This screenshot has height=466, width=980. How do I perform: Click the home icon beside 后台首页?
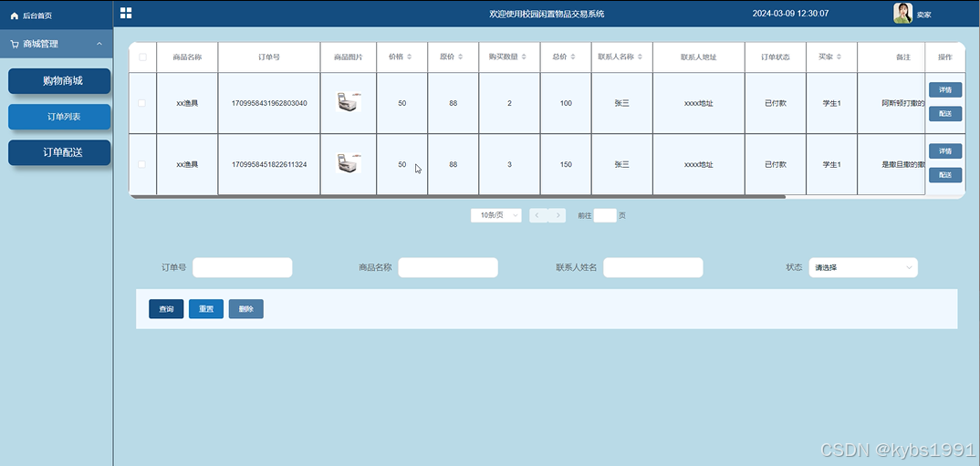15,16
